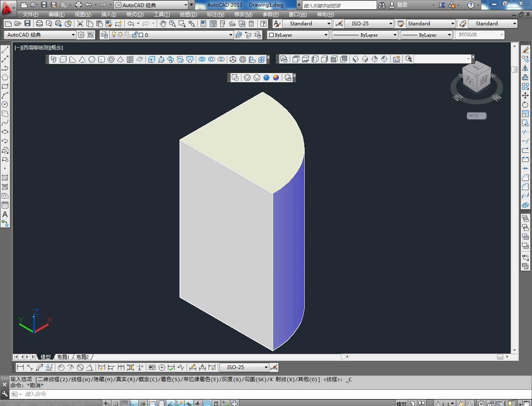This screenshot has height=406, width=532.
Task: Click the layer 0 color swatch
Action: tap(141, 35)
